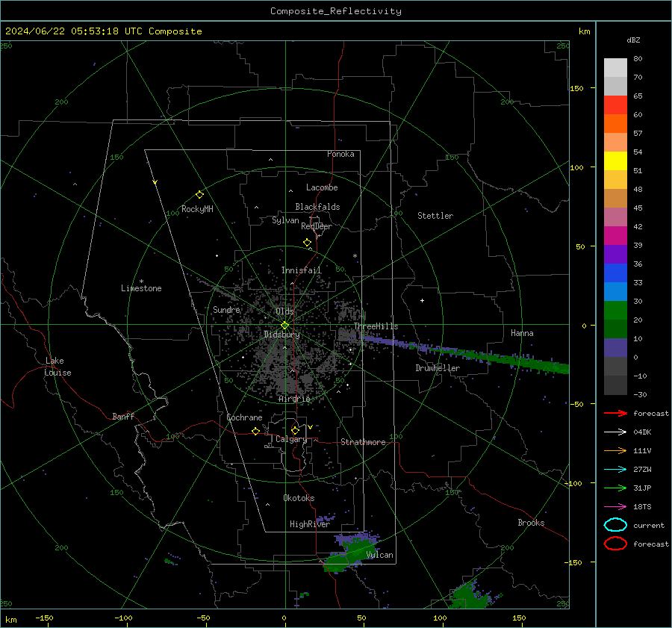Viewport: 672px width, 628px height.
Task: Click the cyan 27ZW arrow in legend
Action: pos(615,470)
